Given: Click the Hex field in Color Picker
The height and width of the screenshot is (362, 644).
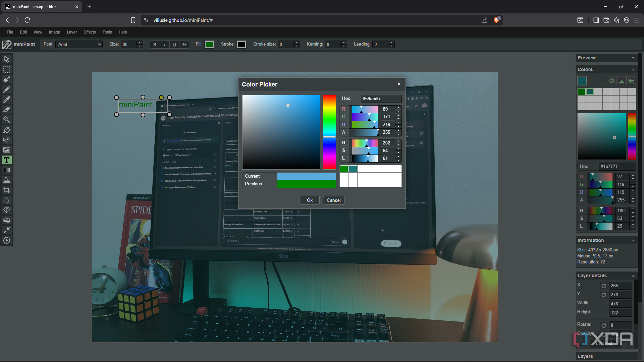Looking at the screenshot, I should [x=381, y=99].
